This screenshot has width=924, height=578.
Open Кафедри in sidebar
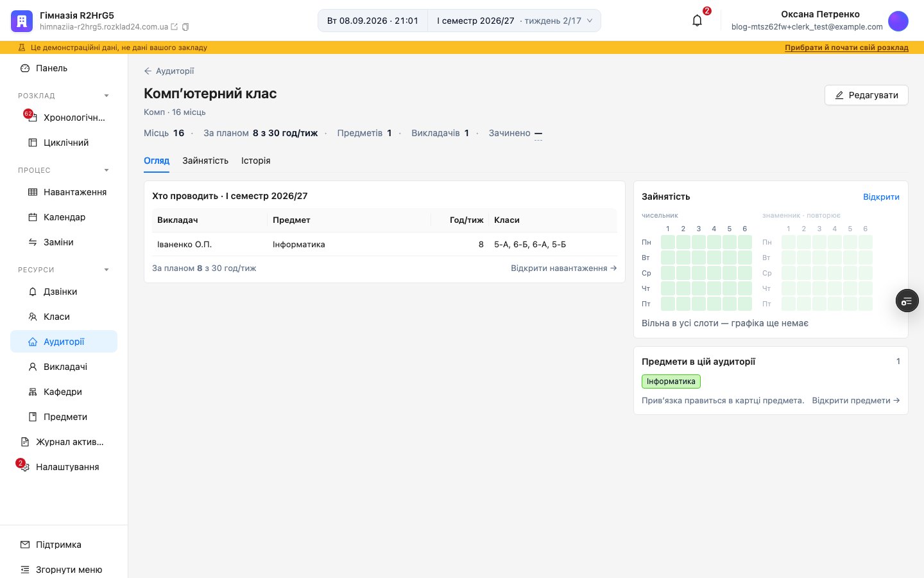coord(64,392)
